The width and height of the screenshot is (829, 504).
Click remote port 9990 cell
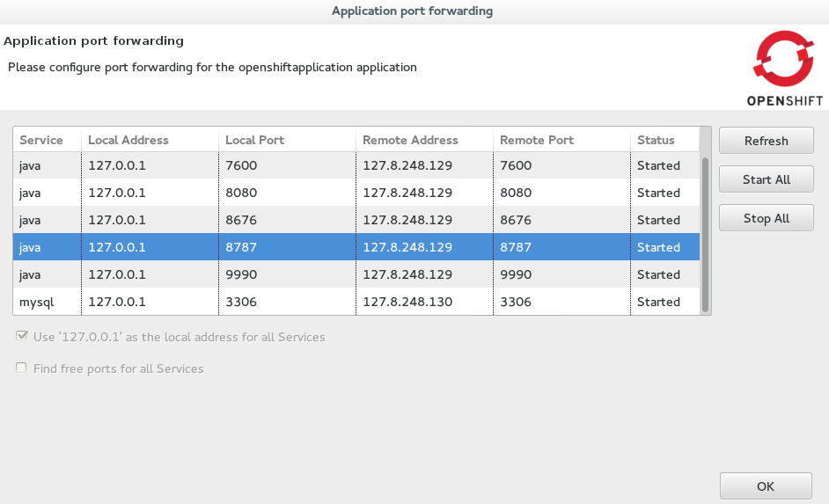[x=516, y=274]
